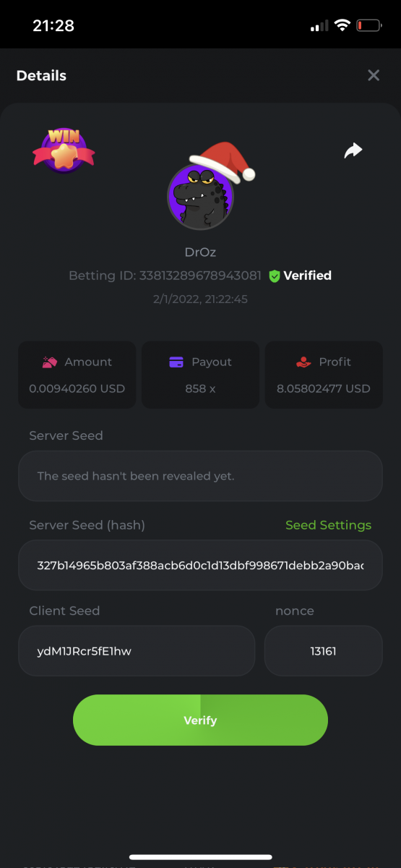Close the Details panel with the X
The width and height of the screenshot is (401, 868).
coord(374,75)
